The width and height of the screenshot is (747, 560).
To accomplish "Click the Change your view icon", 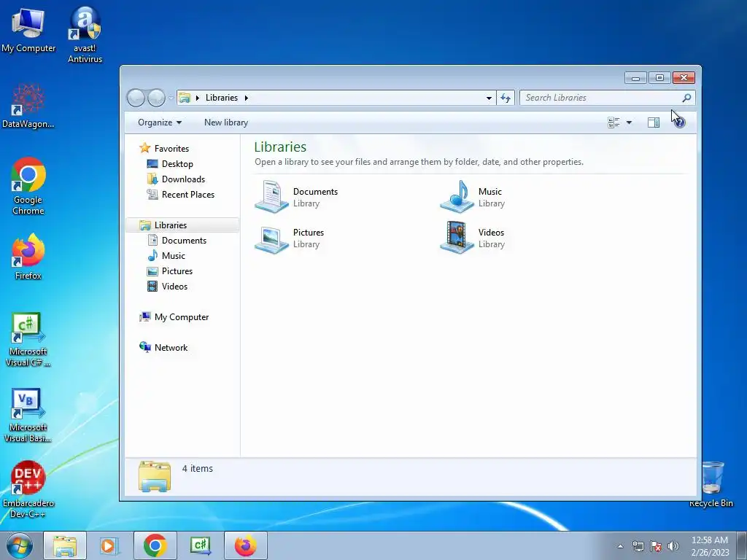I will click(x=614, y=122).
